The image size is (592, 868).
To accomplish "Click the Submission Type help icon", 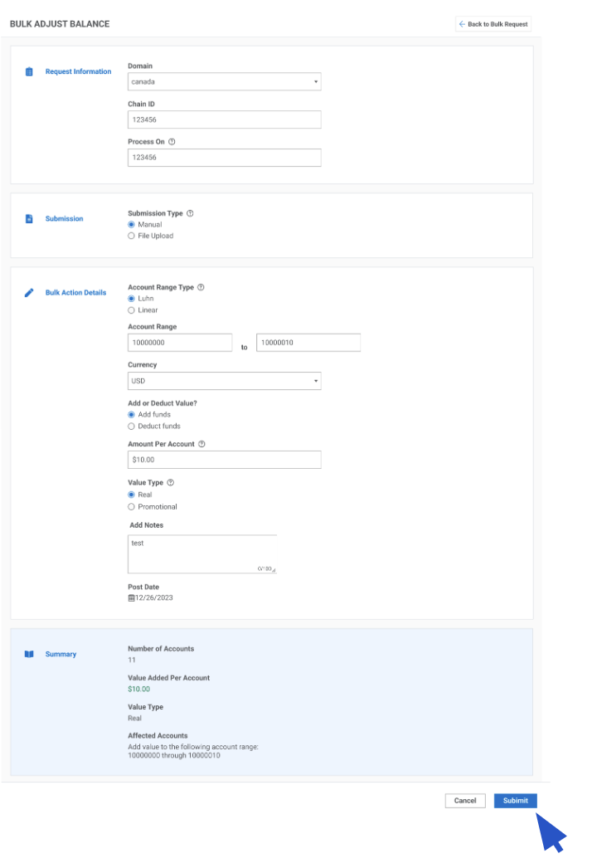I will 190,213.
